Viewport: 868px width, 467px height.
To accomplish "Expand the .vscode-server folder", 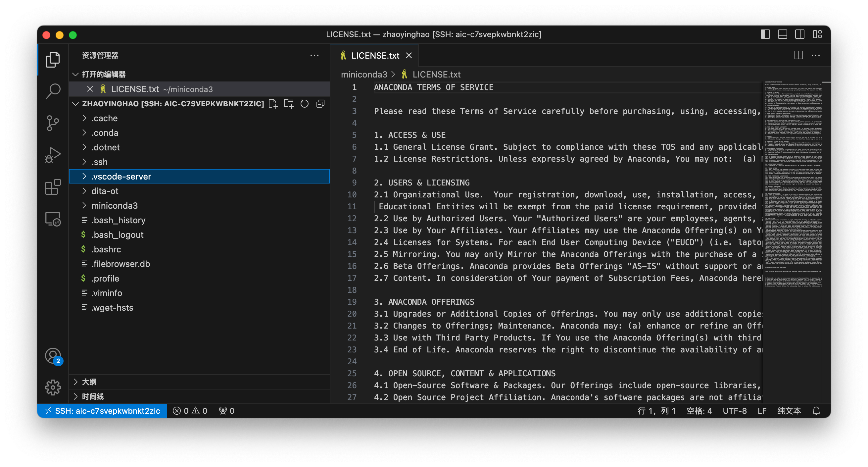I will tap(199, 176).
